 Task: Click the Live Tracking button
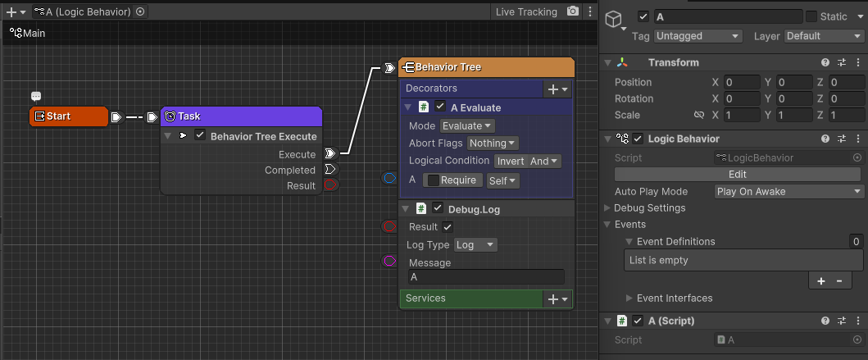point(526,11)
